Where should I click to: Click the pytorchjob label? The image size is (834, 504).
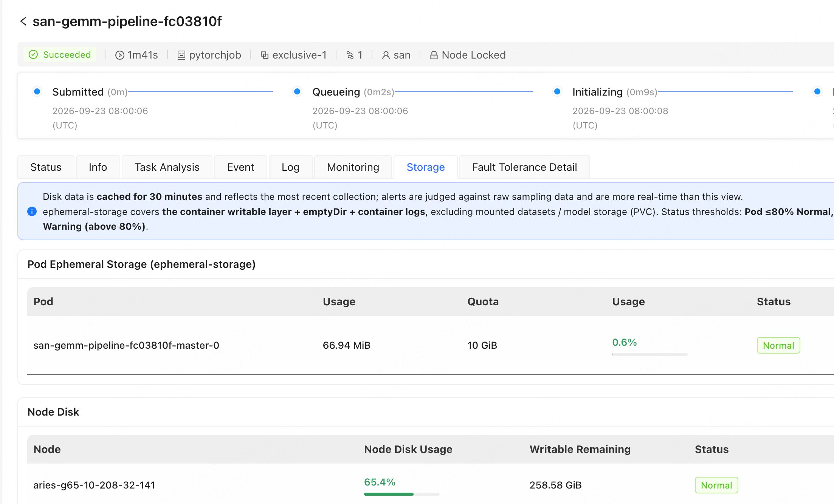tap(215, 55)
